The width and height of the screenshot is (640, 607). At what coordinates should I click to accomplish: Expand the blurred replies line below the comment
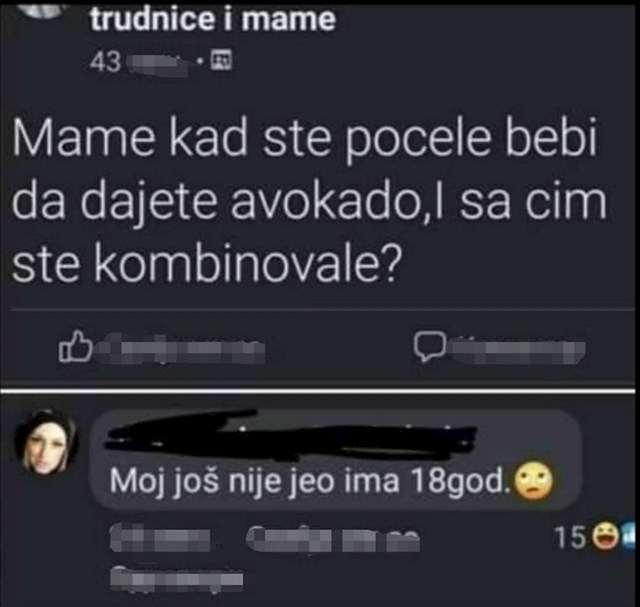point(177,578)
